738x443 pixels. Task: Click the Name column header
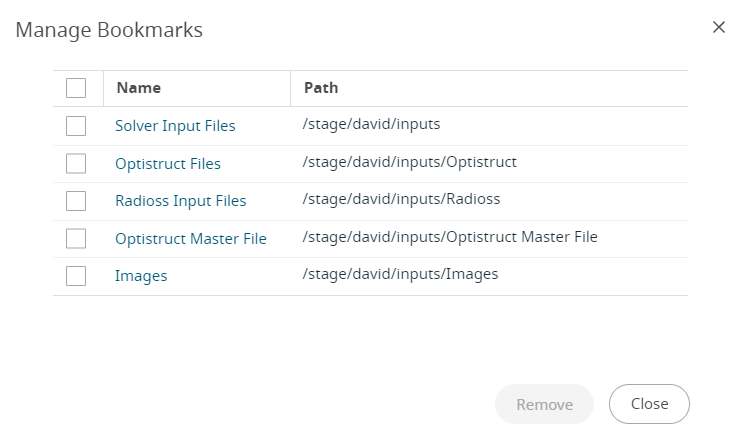coord(139,88)
